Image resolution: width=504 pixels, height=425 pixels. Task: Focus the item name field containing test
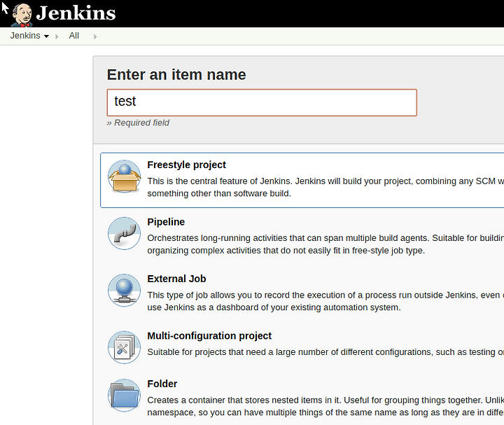coord(262,102)
